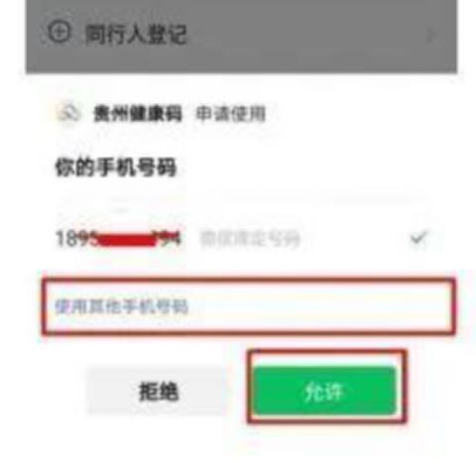Click the red redaction bar over phone digits
476x473 pixels.
tap(125, 239)
